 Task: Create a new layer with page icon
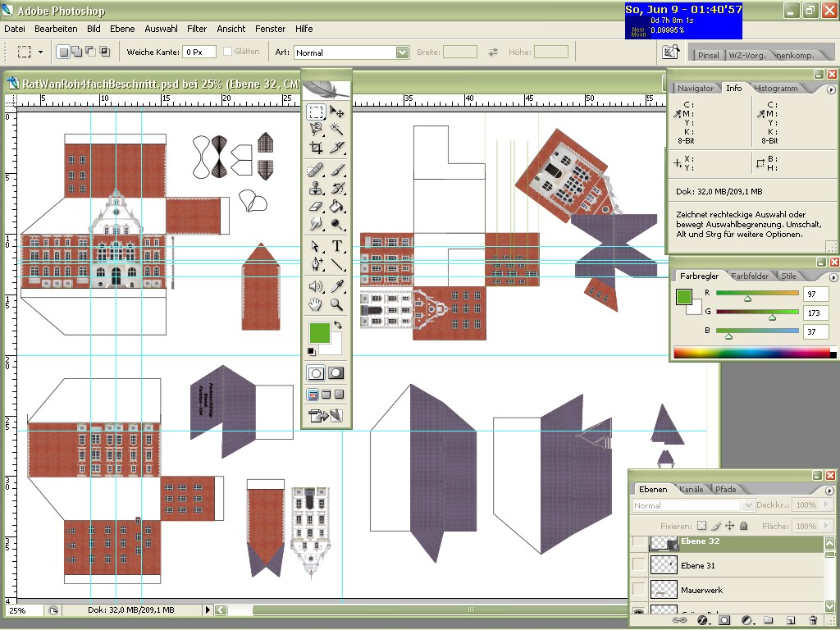coord(790,620)
